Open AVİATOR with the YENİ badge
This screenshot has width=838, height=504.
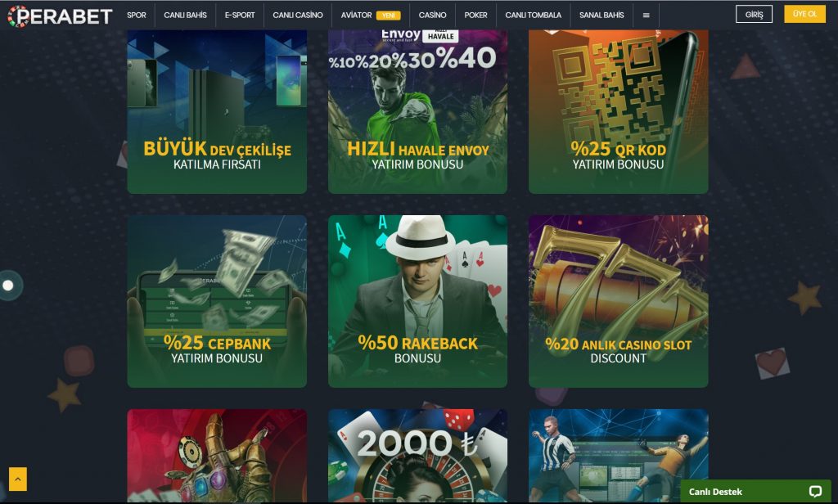[371, 15]
